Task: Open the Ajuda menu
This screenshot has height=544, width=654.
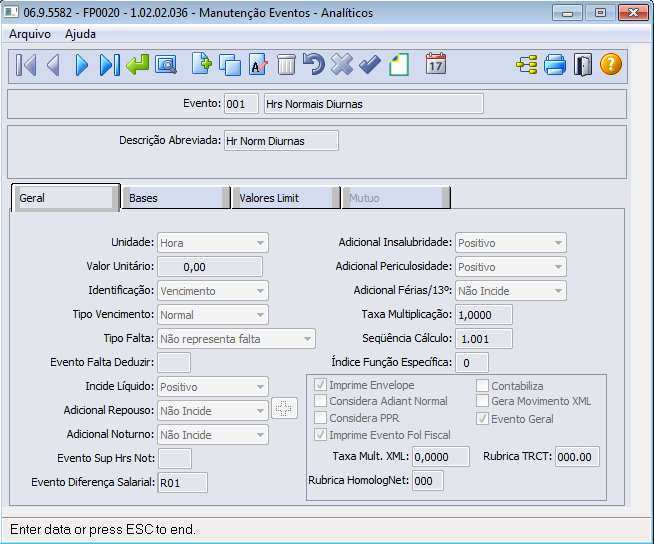Action: tap(80, 34)
